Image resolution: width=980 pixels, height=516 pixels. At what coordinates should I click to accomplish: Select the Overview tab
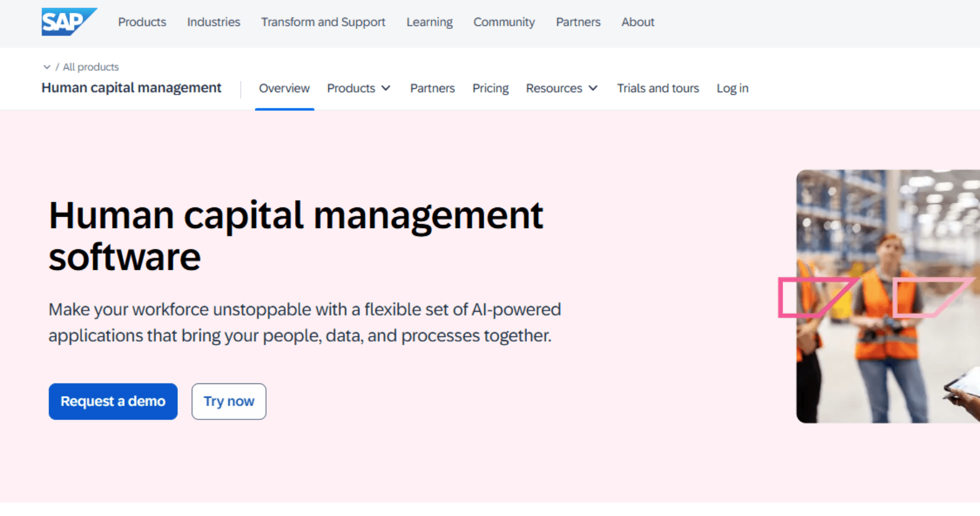[284, 88]
